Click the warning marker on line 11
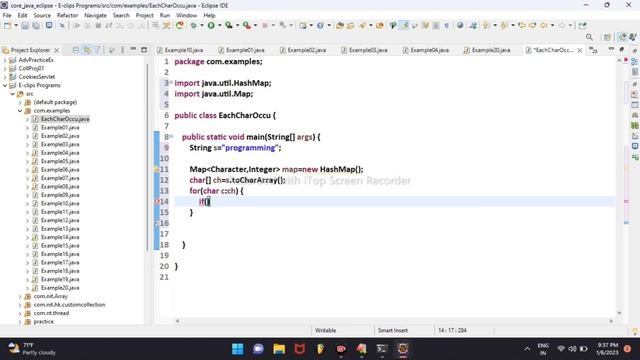Viewport: 640px width, 360px height. [157, 169]
